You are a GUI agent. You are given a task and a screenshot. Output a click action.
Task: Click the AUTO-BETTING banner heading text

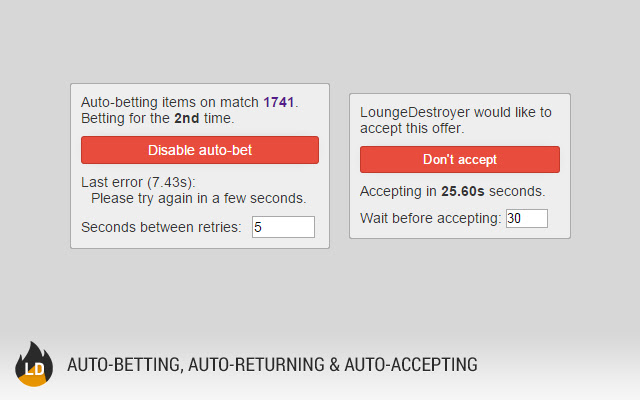[125, 365]
